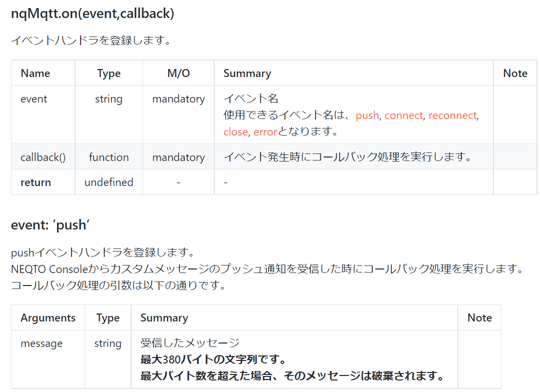Click the Type column header
The image size is (540, 392).
109,73
